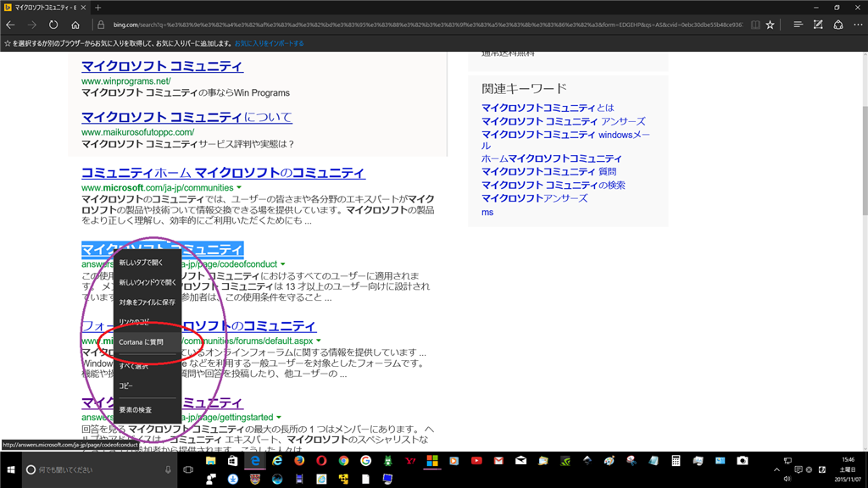Click the related keyword ms
The height and width of the screenshot is (488, 868).
point(487,212)
